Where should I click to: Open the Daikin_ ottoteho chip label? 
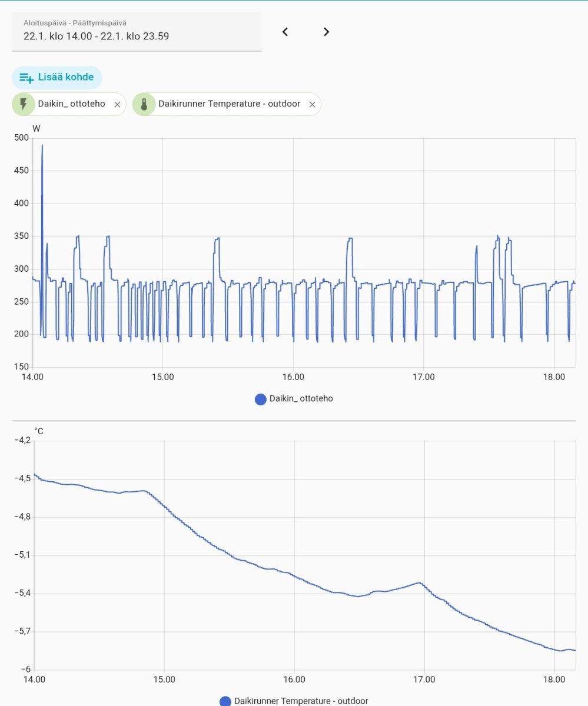coord(71,104)
